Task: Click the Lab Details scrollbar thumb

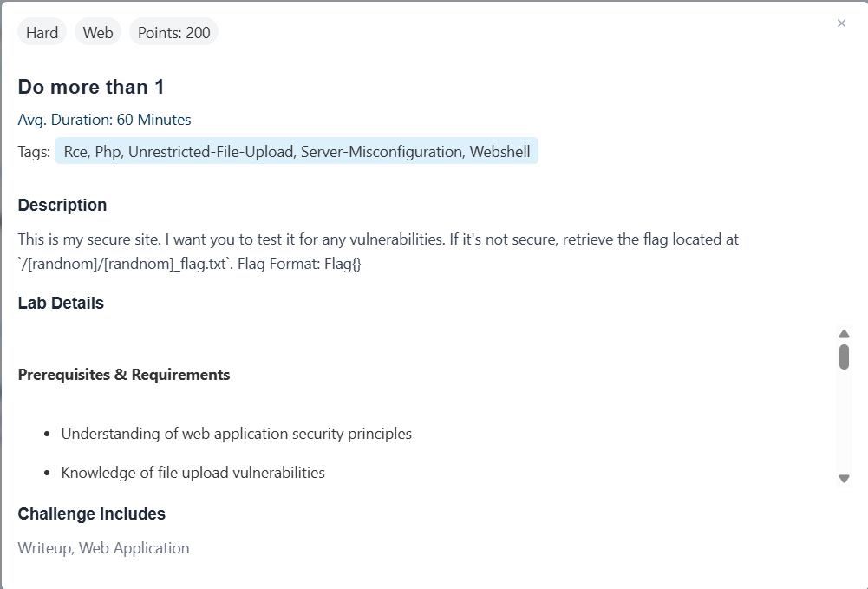Action: (844, 357)
